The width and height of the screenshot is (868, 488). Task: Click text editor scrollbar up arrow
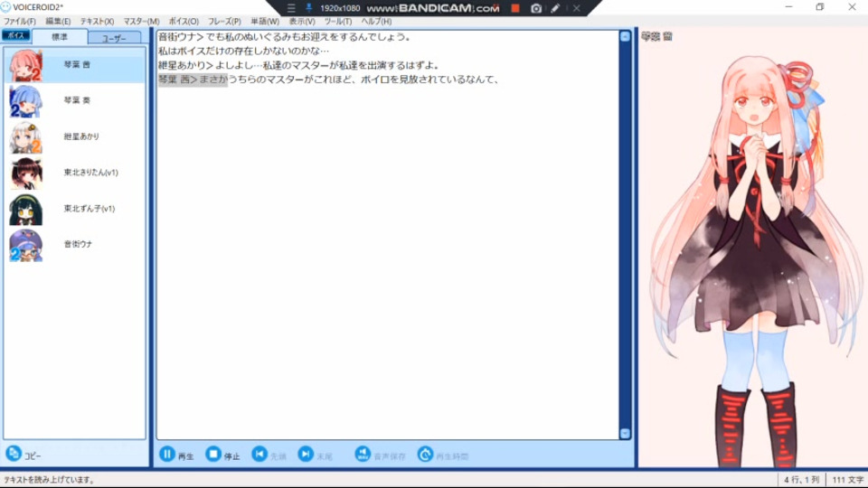625,36
